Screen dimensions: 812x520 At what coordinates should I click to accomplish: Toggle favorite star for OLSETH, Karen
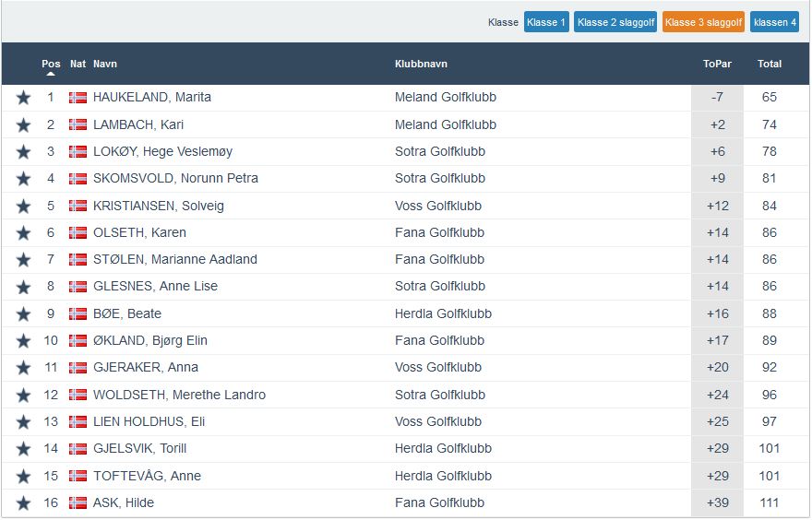pos(23,232)
